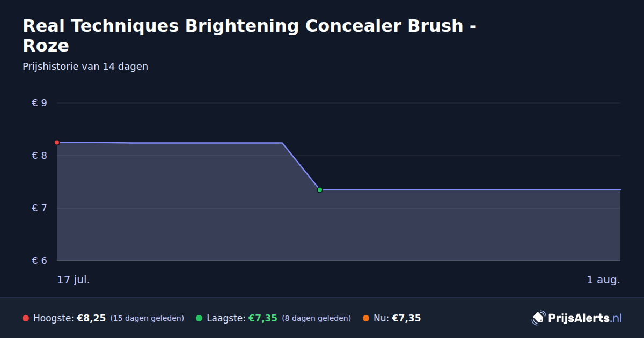
Task: Click the Prijshistorie van 14 dagen subtitle
Action: [x=85, y=67]
